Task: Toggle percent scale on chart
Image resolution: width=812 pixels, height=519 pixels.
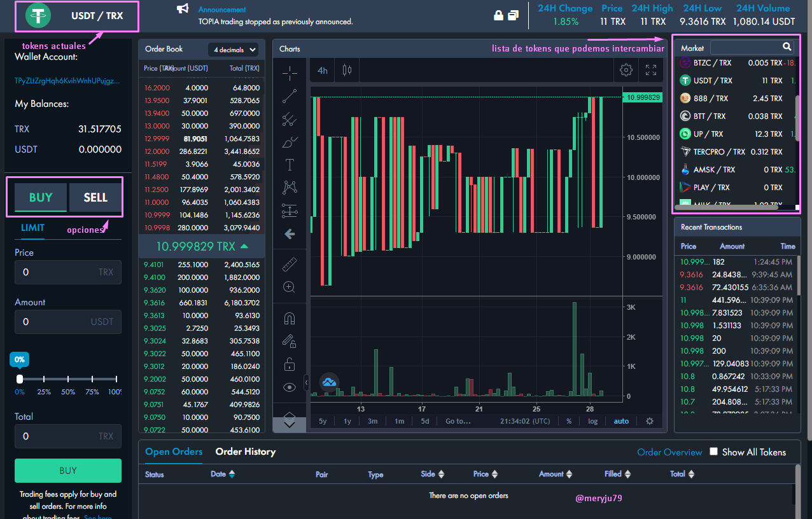Action: coord(569,421)
